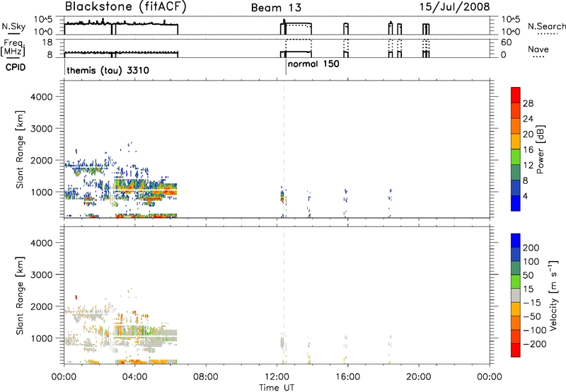
Task: Click the 'normal 150' CPID text
Action: click(x=313, y=64)
